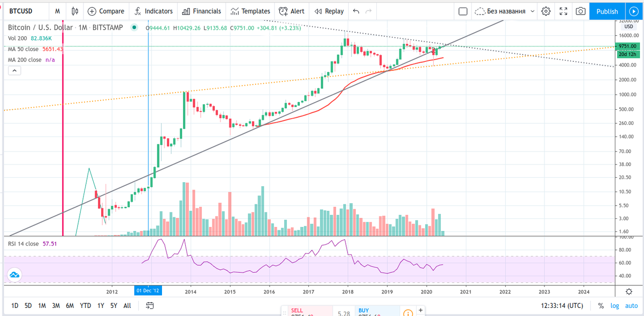Select the 1D time range

click(x=15, y=305)
